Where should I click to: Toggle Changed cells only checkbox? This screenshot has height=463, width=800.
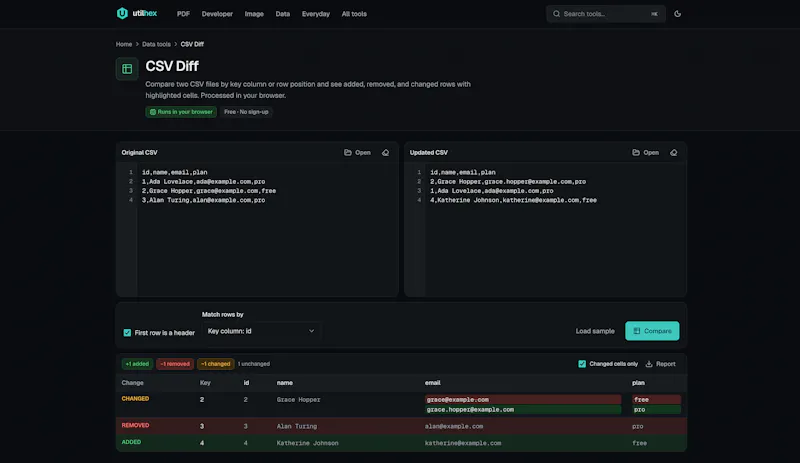tap(582, 364)
